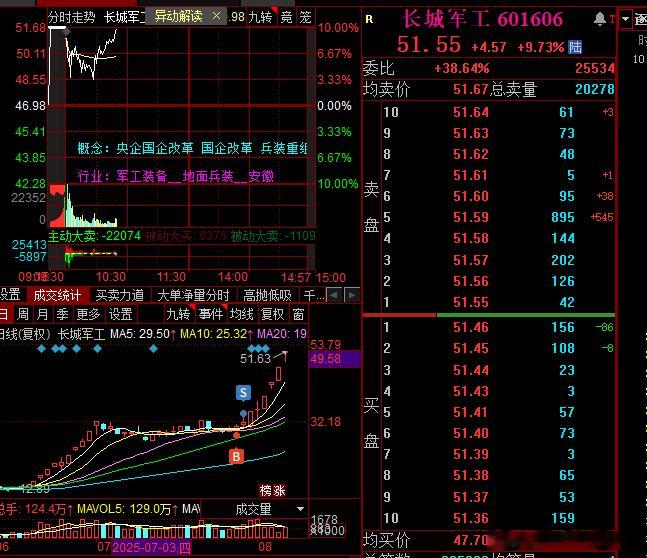Click the 陆 Stock Connect badge

(x=575, y=47)
